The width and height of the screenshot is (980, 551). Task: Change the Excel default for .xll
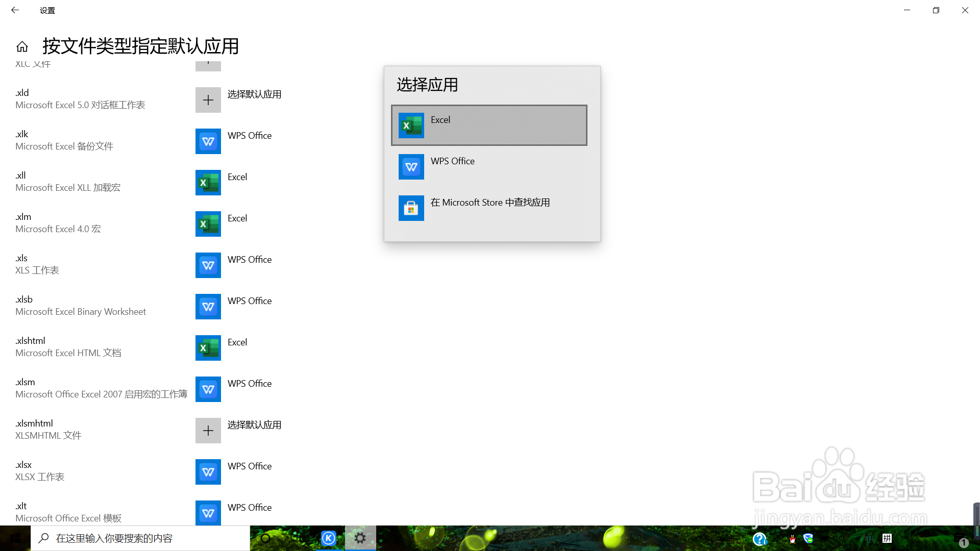point(237,177)
